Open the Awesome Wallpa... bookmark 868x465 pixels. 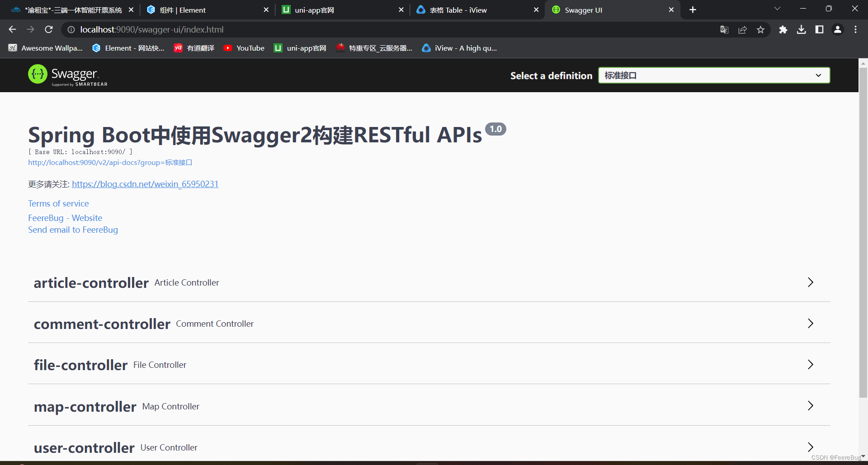pyautogui.click(x=46, y=48)
